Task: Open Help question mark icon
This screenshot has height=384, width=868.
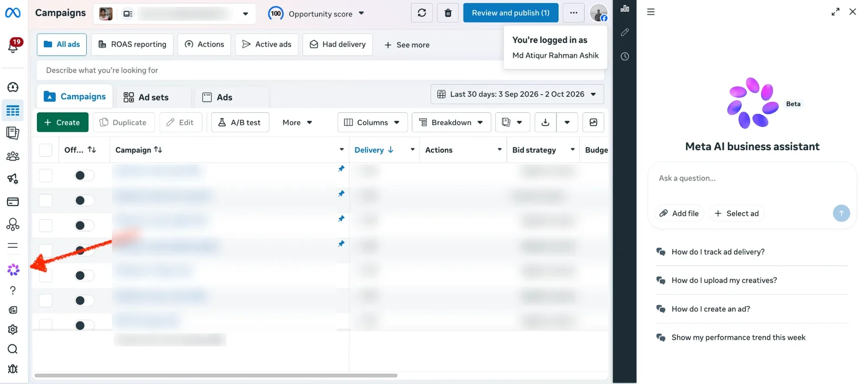Action: [12, 290]
